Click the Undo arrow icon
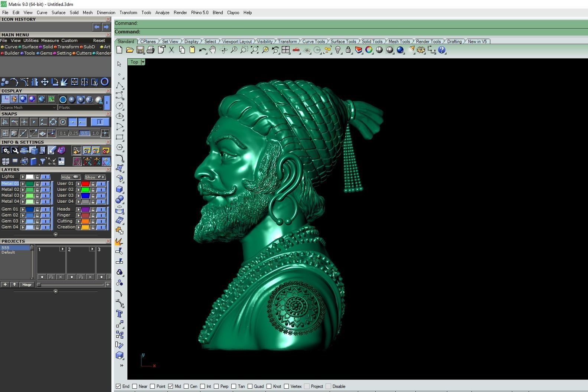The image size is (588, 392). (202, 50)
